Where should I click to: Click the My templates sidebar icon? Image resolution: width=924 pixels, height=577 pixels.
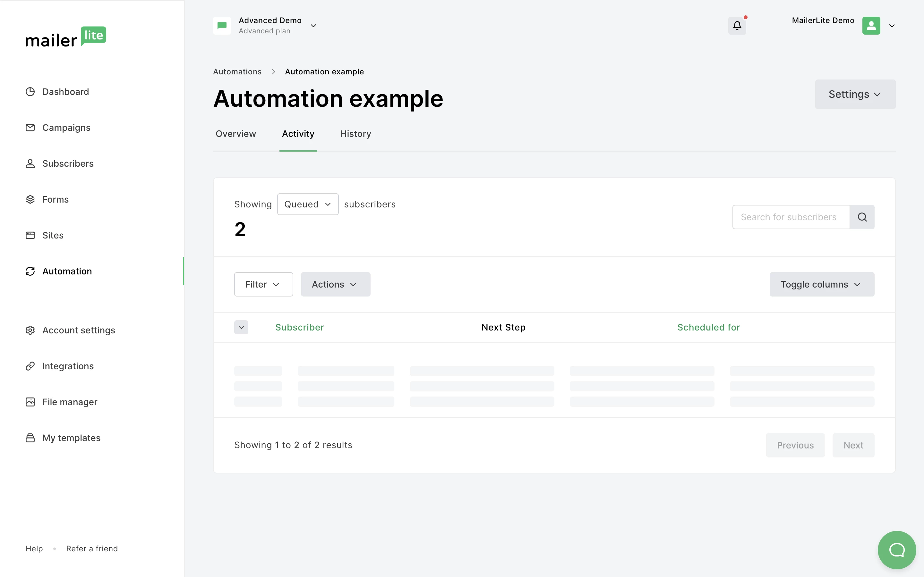30,438
